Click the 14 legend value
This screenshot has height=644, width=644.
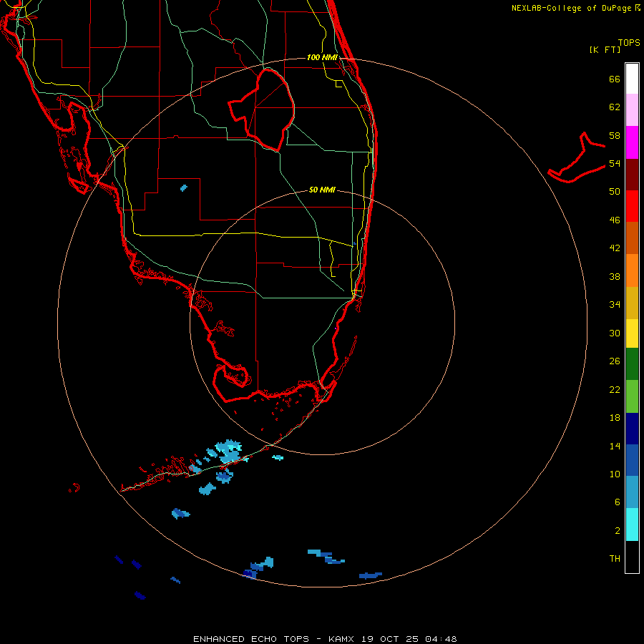click(615, 446)
